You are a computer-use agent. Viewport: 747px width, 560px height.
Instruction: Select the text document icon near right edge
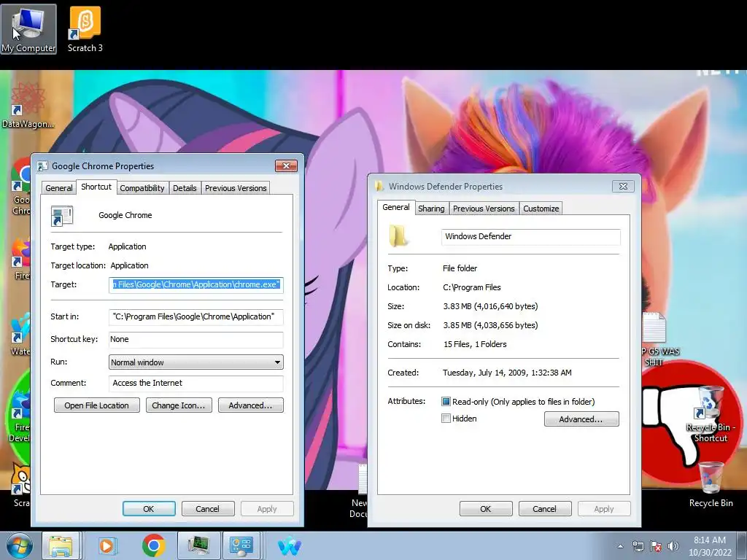pos(654,327)
